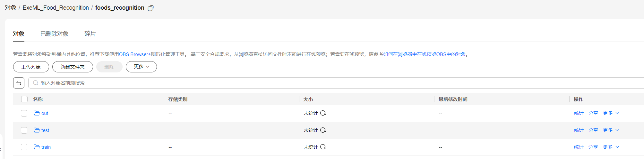Click the folder icon for train

(37, 147)
